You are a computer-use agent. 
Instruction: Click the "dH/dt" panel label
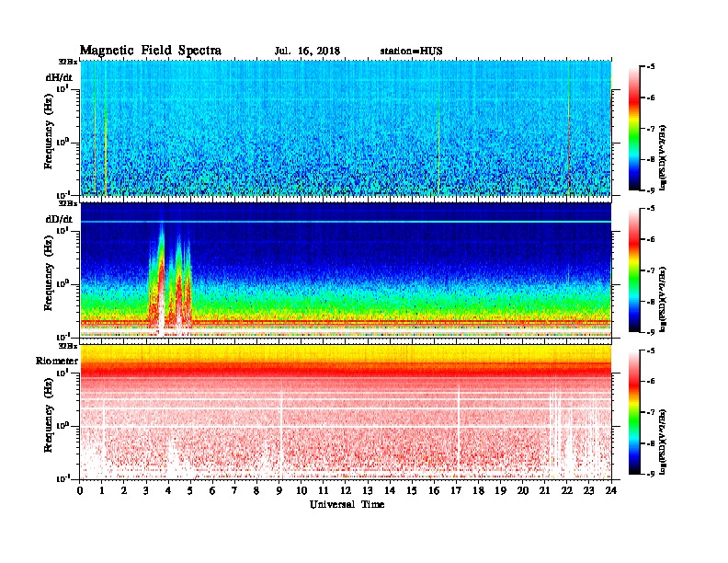[x=59, y=77]
